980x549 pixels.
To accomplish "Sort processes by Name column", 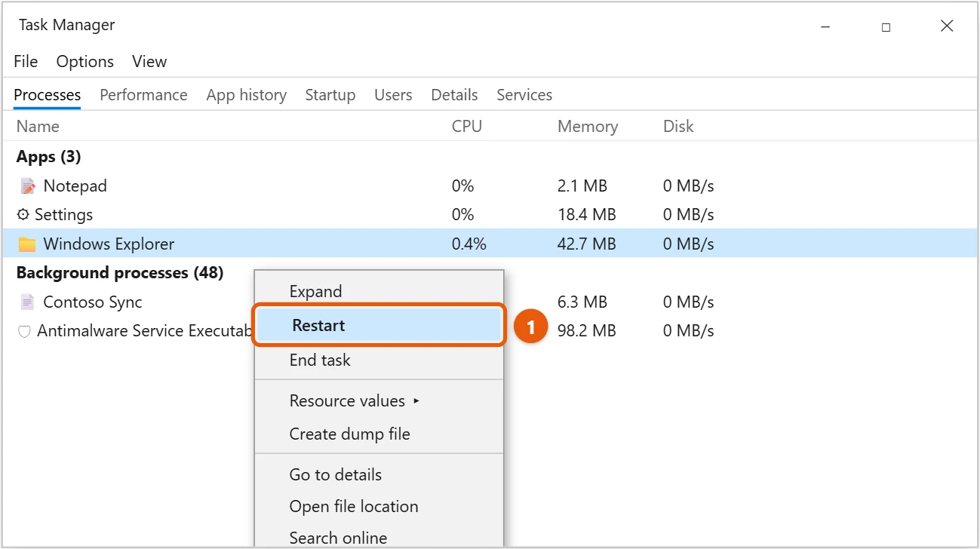I will pyautogui.click(x=38, y=127).
